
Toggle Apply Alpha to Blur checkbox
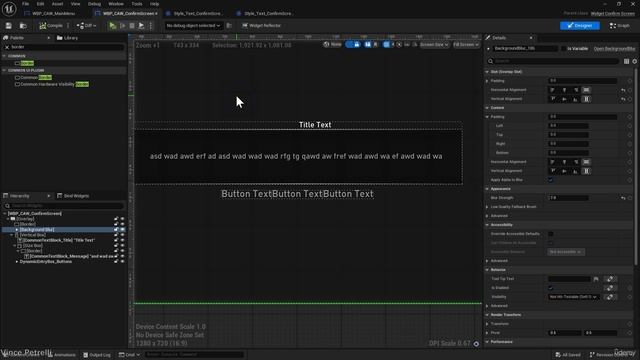(x=551, y=180)
